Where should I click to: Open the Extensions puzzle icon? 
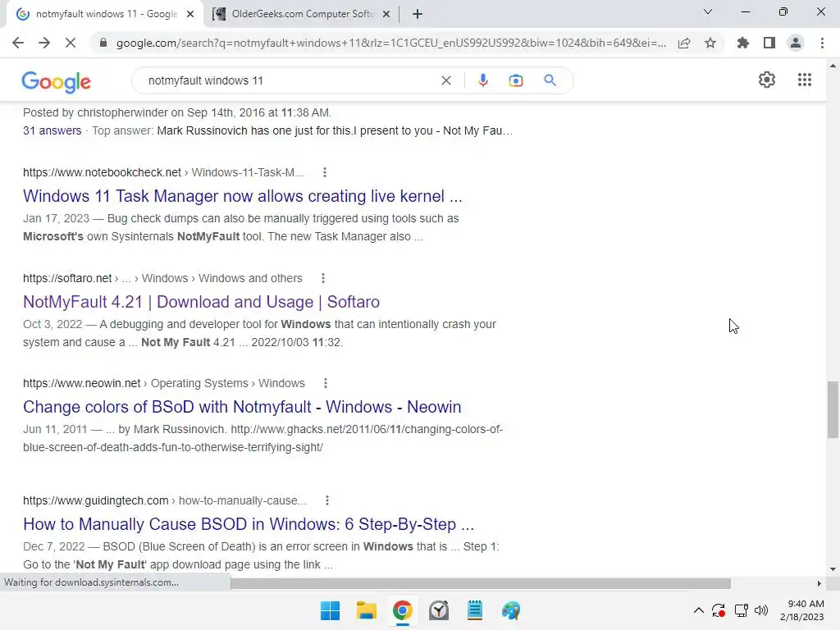pyautogui.click(x=743, y=43)
